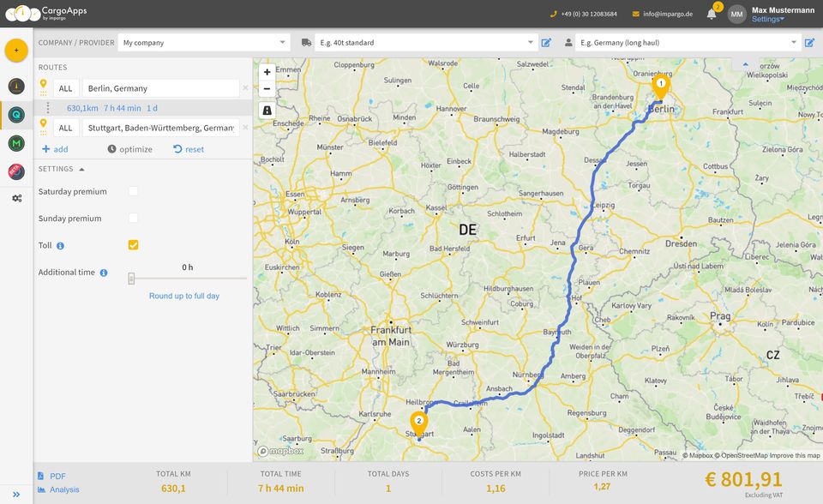This screenshot has height=504, width=823.
Task: Click the TOTAL TIME value 7 h 44 min
Action: click(x=281, y=489)
